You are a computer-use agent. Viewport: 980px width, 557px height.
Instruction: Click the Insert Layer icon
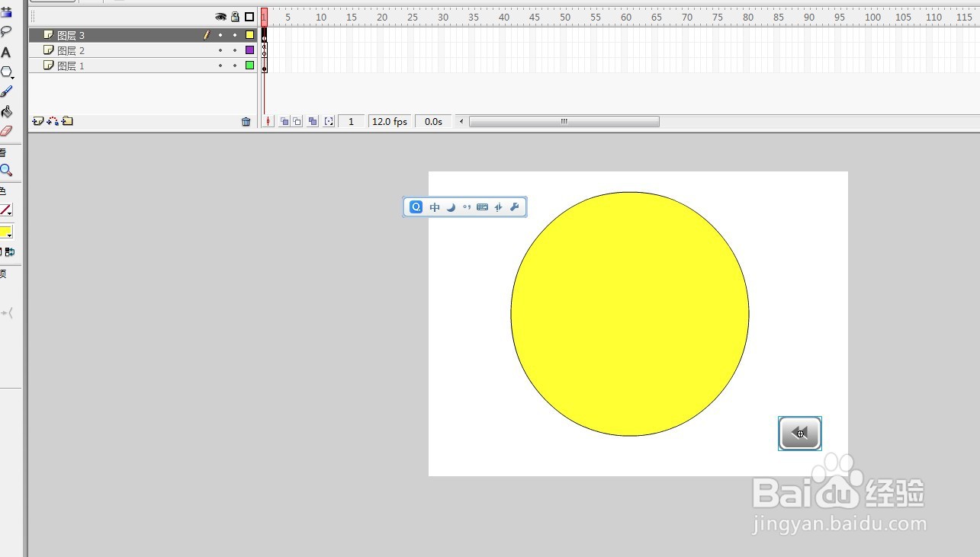tap(38, 121)
